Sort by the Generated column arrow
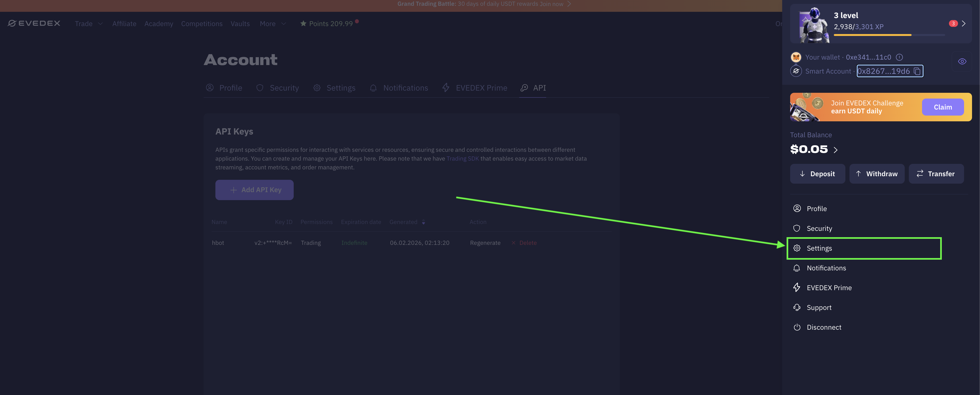The width and height of the screenshot is (980, 395). 423,222
